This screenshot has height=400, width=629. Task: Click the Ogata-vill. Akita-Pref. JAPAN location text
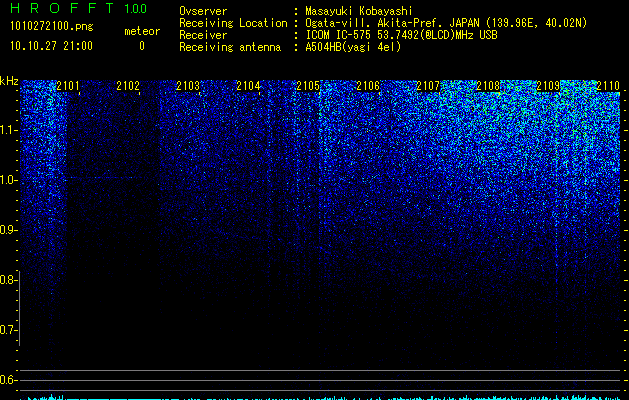pyautogui.click(x=446, y=23)
